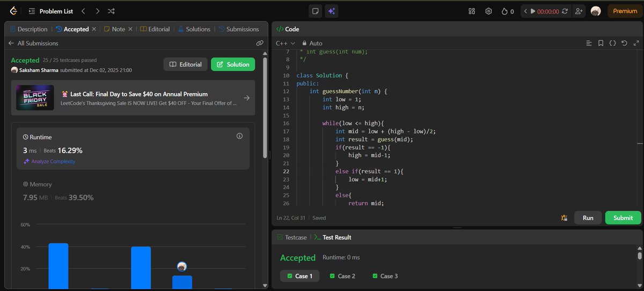This screenshot has width=644, height=291.
Task: Submit the code with the Submit button
Action: click(x=623, y=218)
